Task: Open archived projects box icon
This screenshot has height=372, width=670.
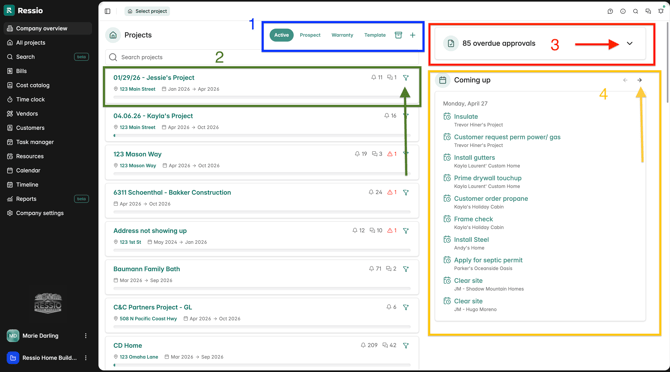Action: point(398,35)
